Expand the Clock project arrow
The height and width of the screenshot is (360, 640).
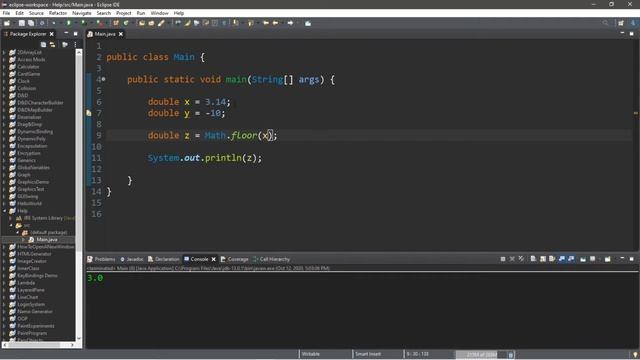click(x=4, y=81)
